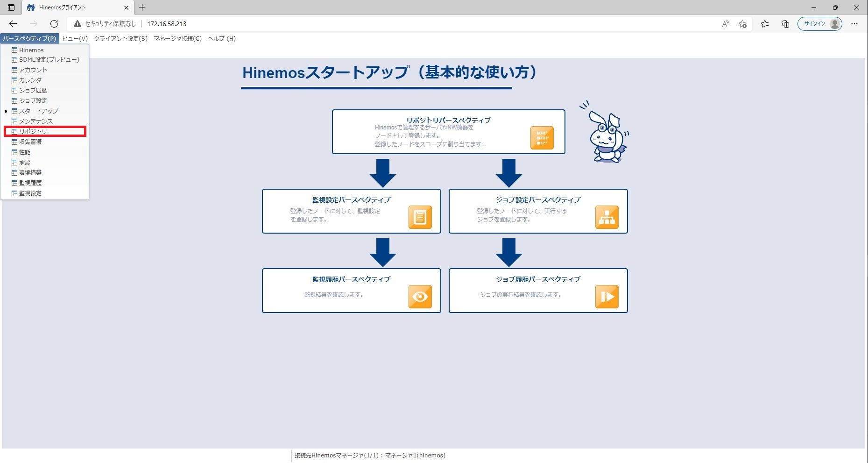The height and width of the screenshot is (463, 868).
Task: Select ジョブ履歴 in the perspective menu
Action: click(x=45, y=91)
